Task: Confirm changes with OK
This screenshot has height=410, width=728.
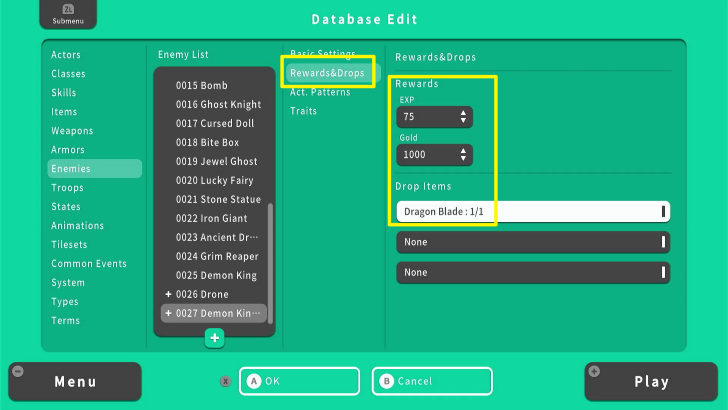Action: pyautogui.click(x=299, y=381)
